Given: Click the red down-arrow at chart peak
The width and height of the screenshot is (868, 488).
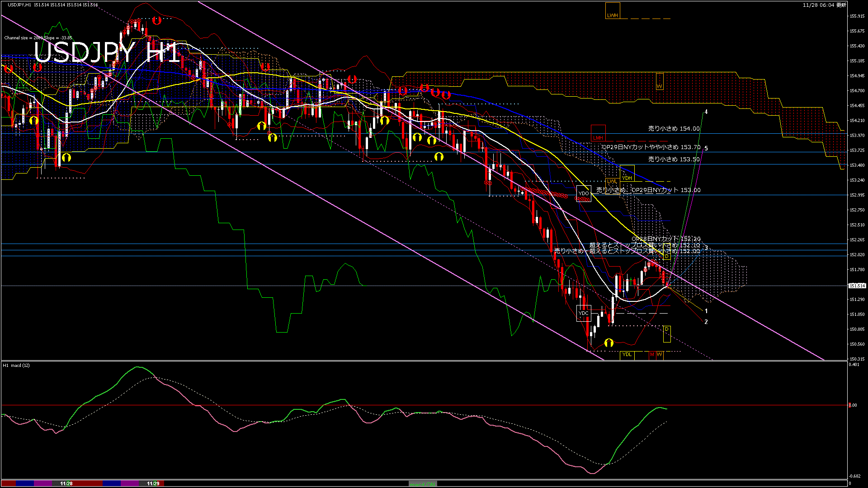Looking at the screenshot, I should (x=157, y=20).
